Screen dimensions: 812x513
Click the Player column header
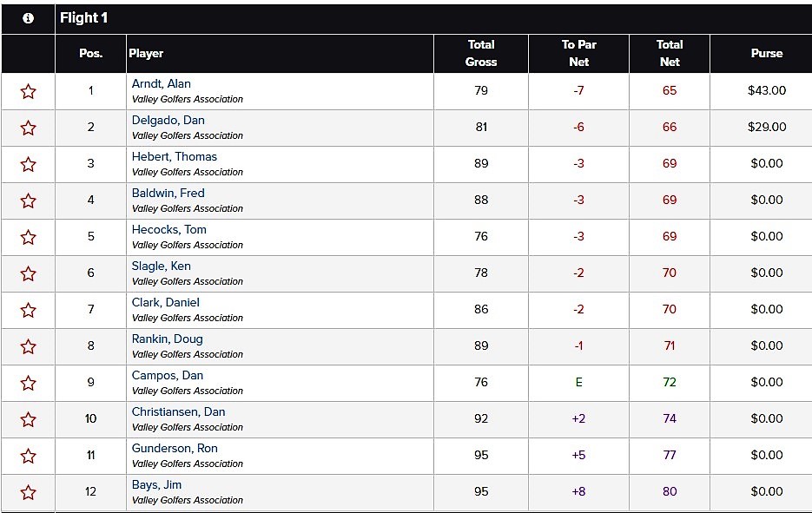(146, 53)
